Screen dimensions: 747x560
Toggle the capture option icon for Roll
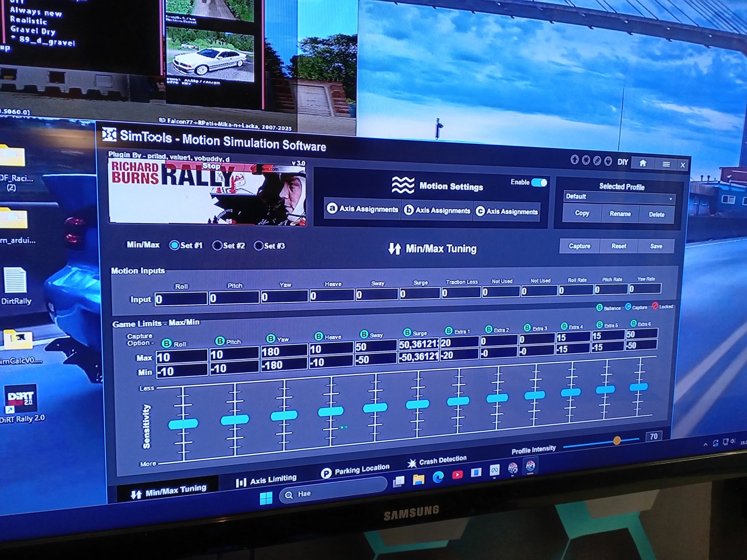click(x=166, y=343)
